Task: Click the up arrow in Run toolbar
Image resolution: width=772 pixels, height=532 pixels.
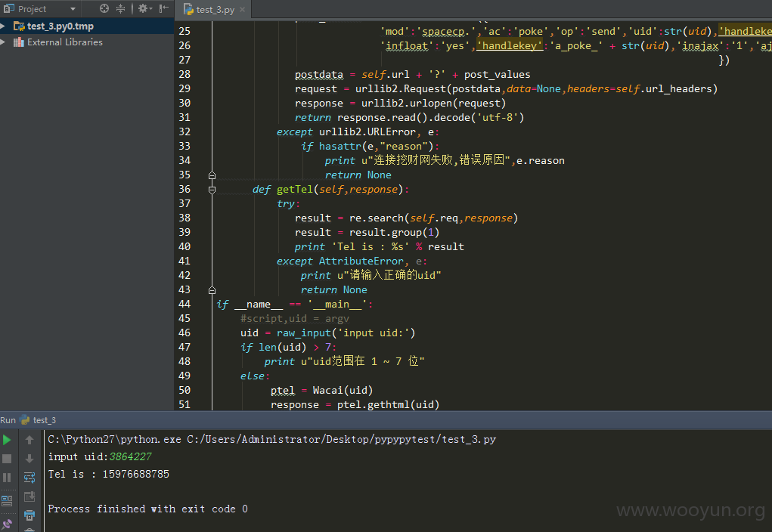Action: tap(29, 440)
